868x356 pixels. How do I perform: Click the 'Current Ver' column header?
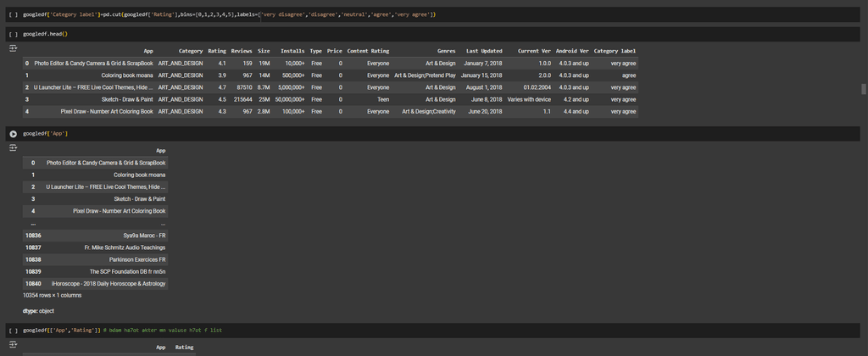[x=535, y=51]
